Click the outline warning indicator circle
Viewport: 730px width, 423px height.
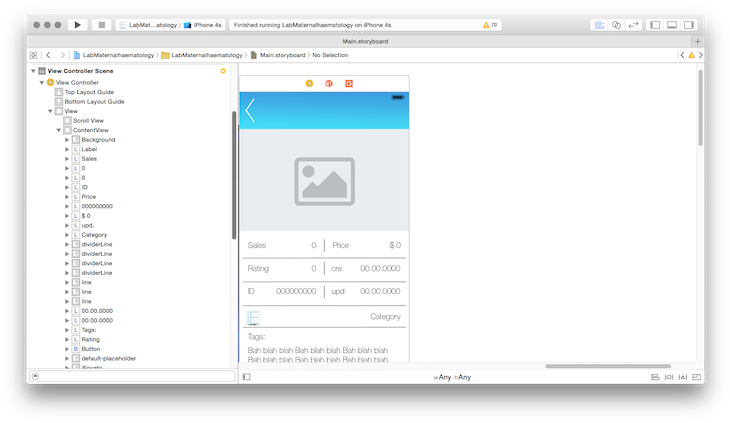(x=223, y=71)
